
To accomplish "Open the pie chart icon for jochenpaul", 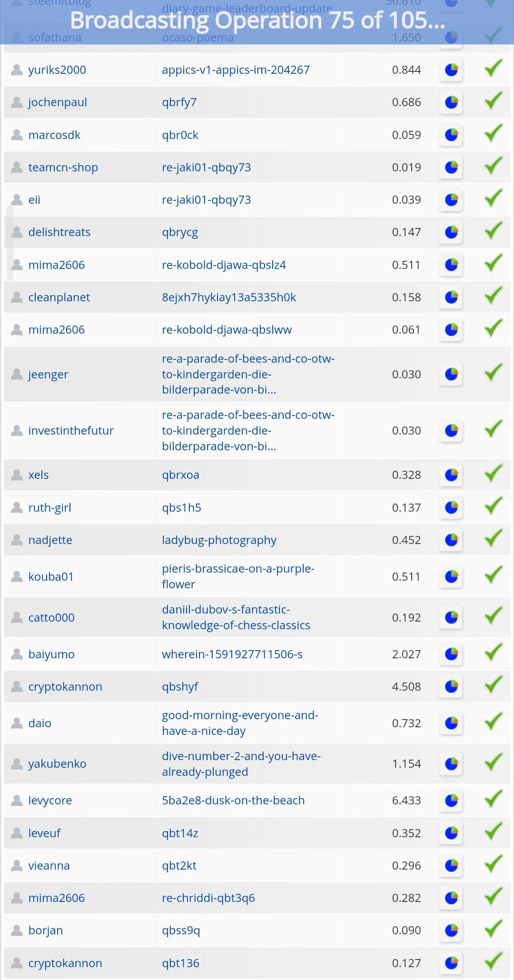I will coord(451,102).
